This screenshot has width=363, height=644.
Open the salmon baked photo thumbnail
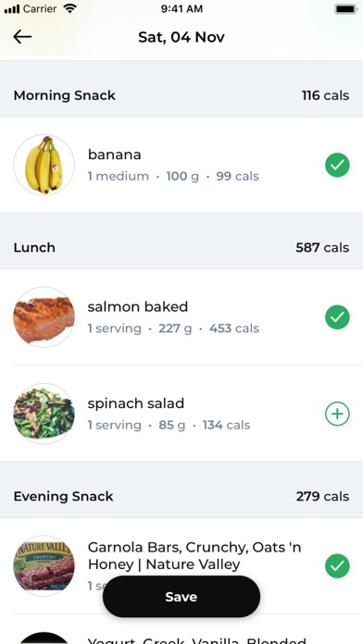pyautogui.click(x=44, y=317)
